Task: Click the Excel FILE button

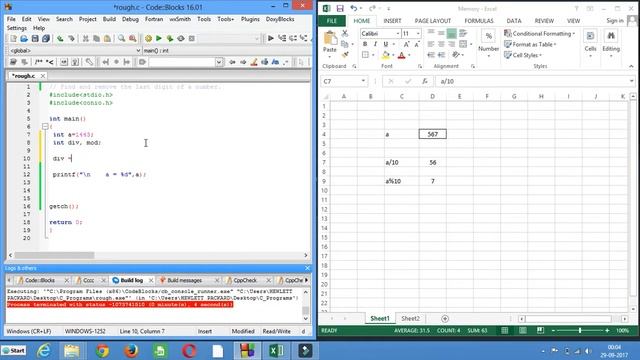Action: 332,21
